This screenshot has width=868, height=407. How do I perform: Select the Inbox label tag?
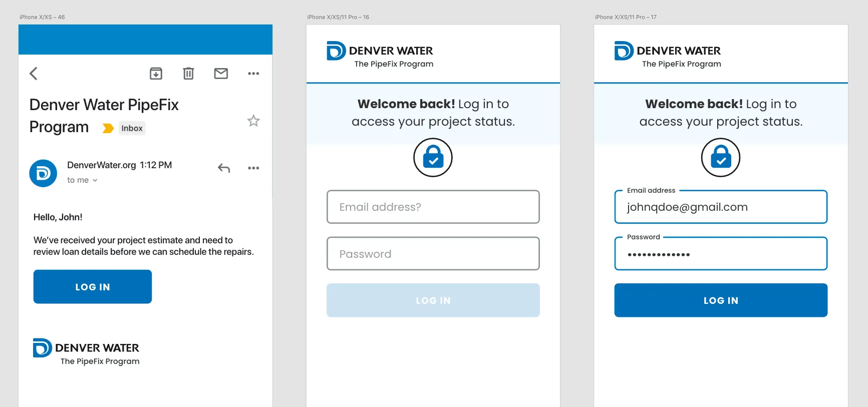tap(132, 128)
